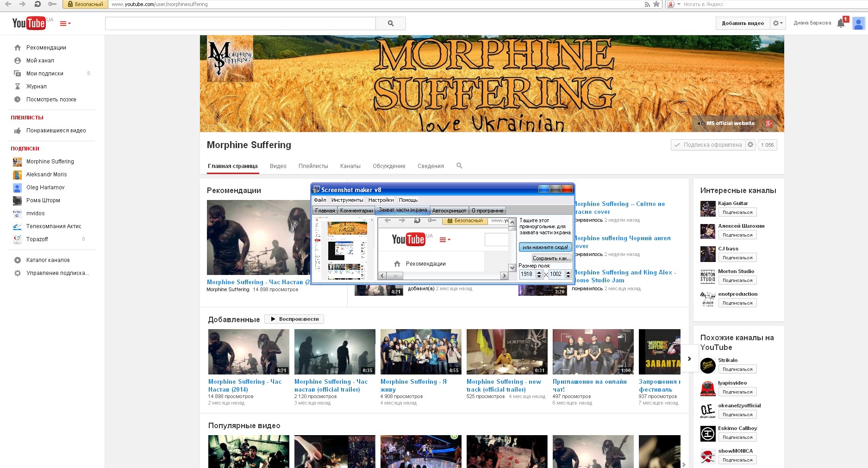Select the Видео channel tab
The height and width of the screenshot is (468, 868).
click(278, 166)
